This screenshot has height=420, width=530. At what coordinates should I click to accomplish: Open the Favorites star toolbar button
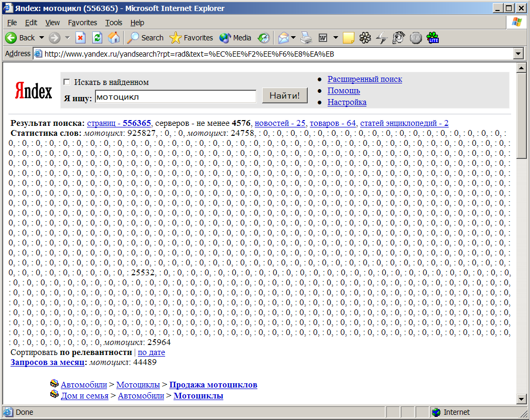pyautogui.click(x=191, y=38)
